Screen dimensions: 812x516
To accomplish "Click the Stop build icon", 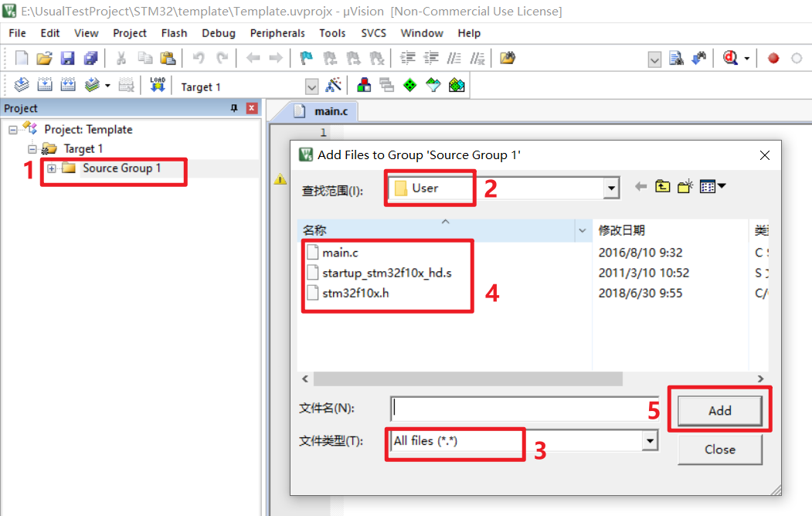I will point(127,84).
